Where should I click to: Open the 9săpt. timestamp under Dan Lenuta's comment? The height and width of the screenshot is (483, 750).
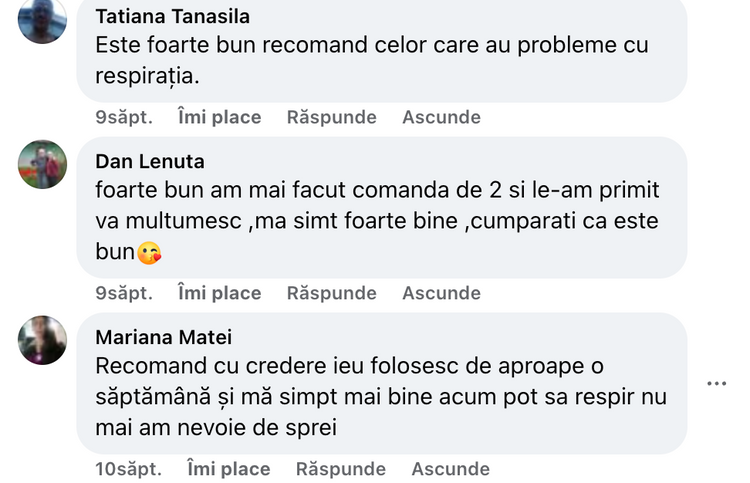124,293
